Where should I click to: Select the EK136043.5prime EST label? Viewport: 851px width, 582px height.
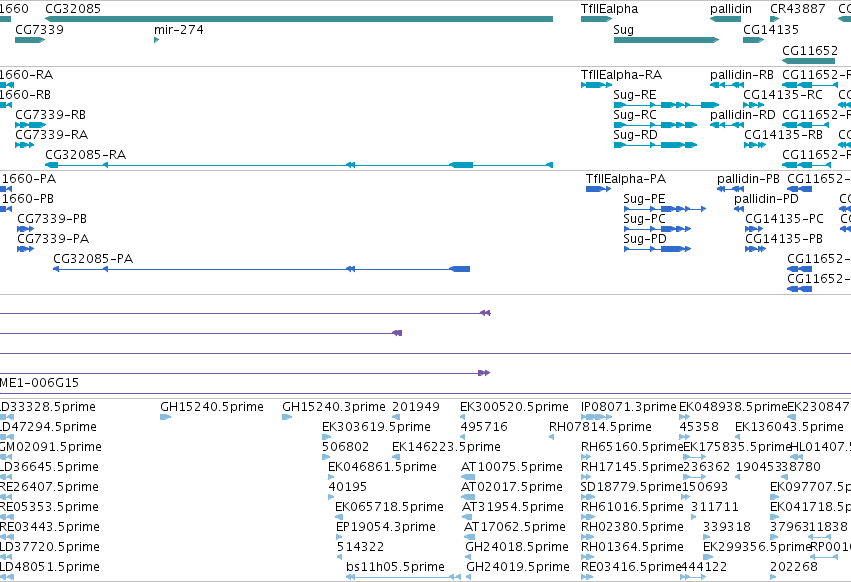pyautogui.click(x=789, y=427)
